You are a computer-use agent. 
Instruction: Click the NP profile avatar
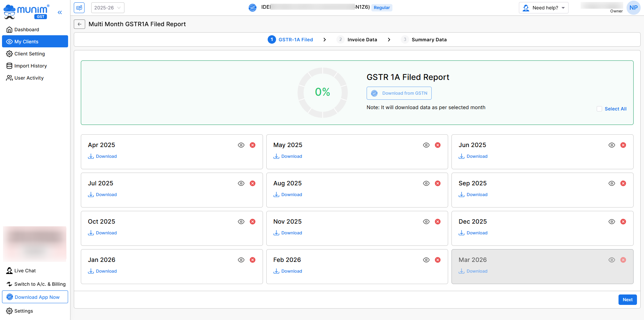point(633,8)
